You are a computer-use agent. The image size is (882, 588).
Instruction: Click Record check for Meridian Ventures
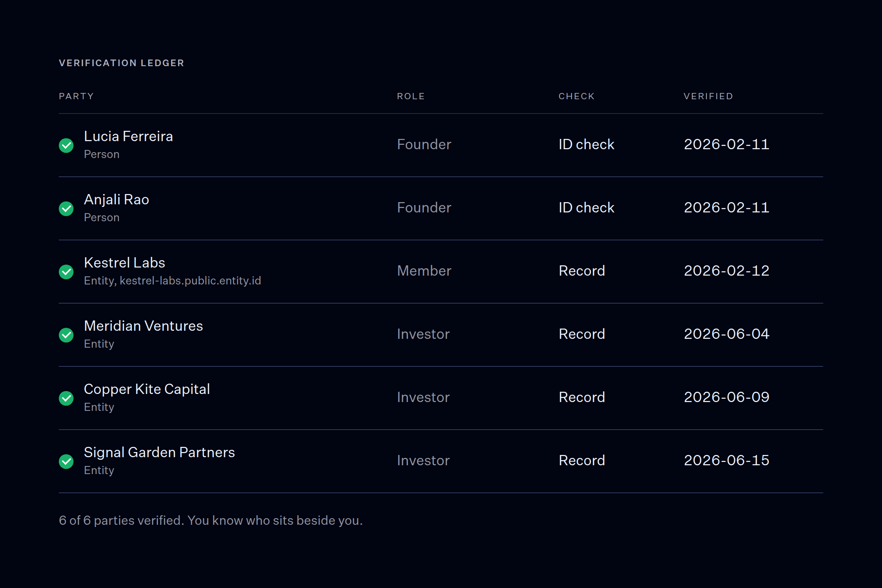coord(582,334)
